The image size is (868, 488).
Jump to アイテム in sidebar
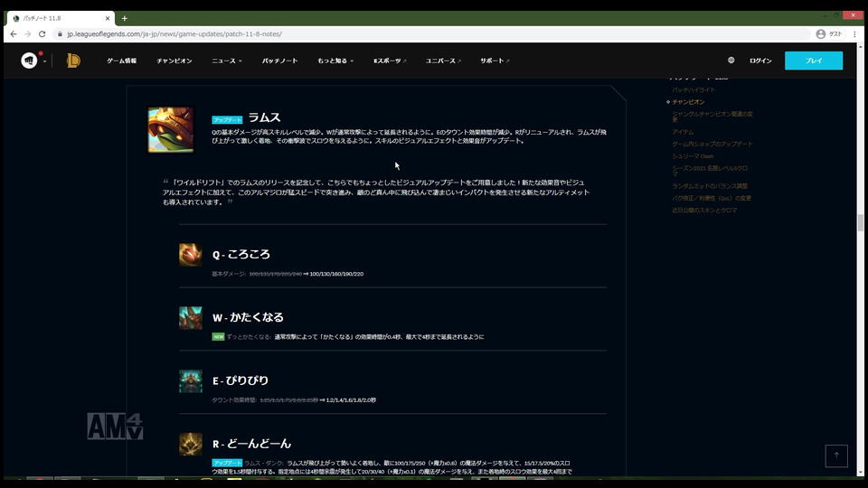pyautogui.click(x=683, y=132)
